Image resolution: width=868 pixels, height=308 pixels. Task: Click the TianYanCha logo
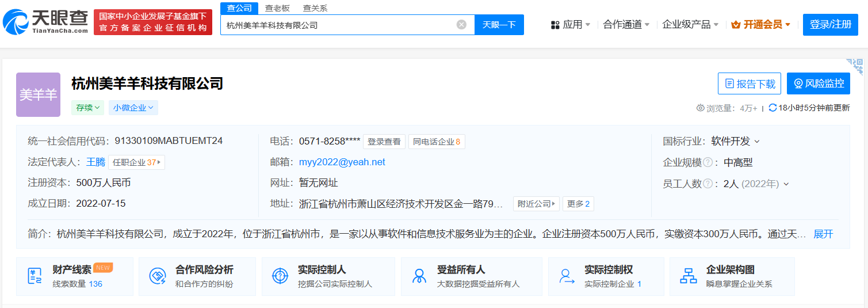tap(45, 22)
